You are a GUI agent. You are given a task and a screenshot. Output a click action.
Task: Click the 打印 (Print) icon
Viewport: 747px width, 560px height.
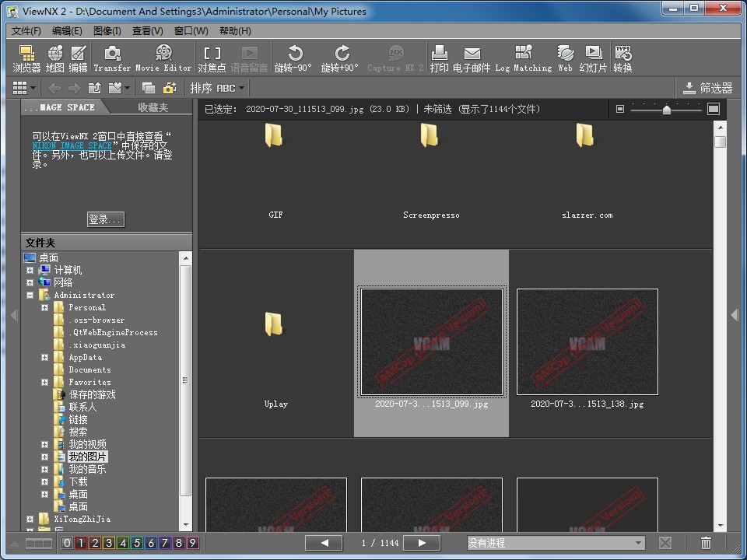tap(439, 58)
